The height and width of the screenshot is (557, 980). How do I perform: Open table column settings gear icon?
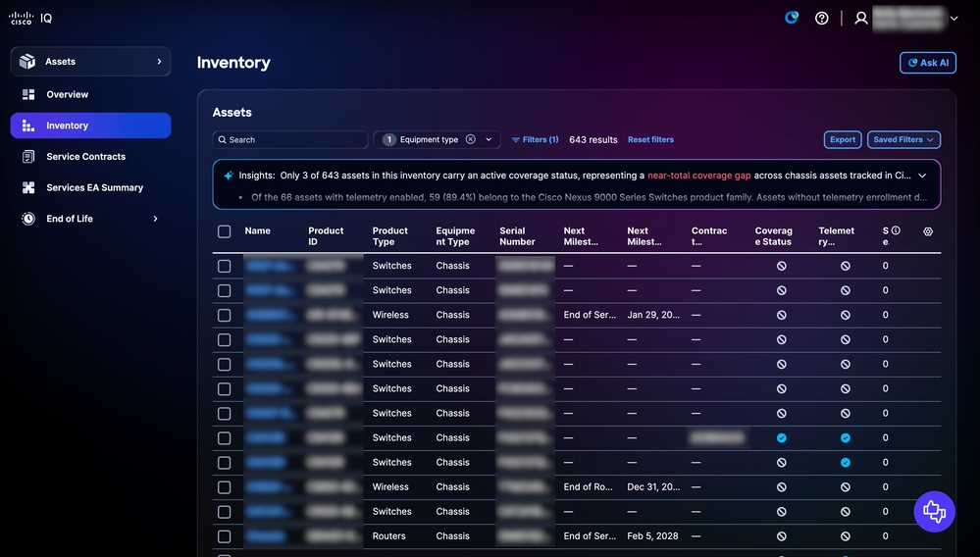(x=928, y=231)
